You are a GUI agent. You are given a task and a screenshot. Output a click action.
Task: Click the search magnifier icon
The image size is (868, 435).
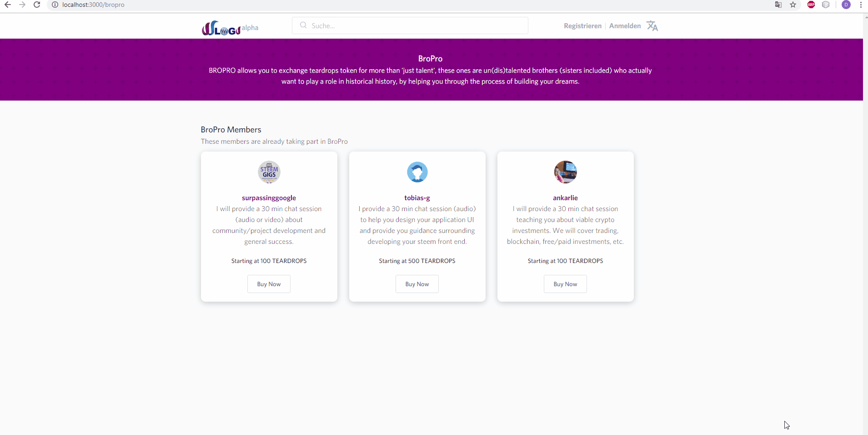(303, 25)
